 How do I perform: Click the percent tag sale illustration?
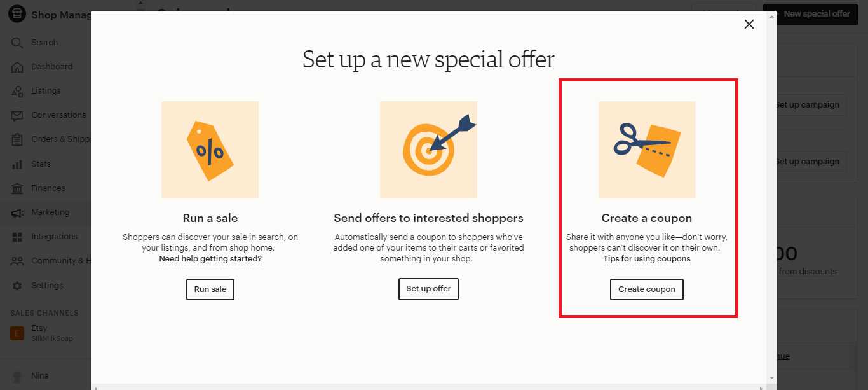[x=210, y=150]
